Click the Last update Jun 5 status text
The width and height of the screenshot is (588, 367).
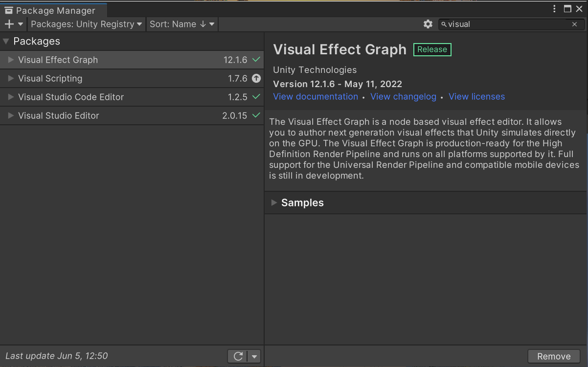57,356
